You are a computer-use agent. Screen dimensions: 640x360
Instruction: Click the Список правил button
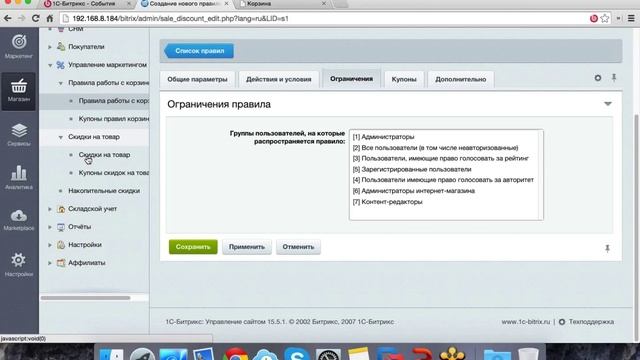click(x=199, y=51)
